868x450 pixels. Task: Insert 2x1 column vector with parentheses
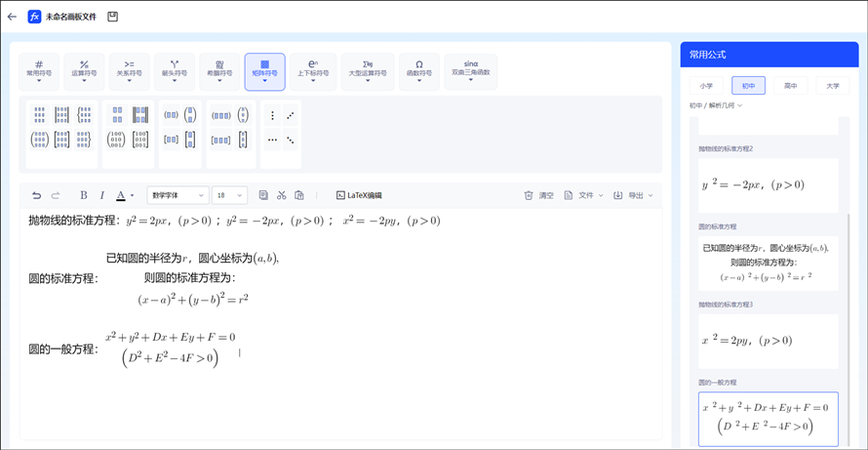click(x=190, y=115)
